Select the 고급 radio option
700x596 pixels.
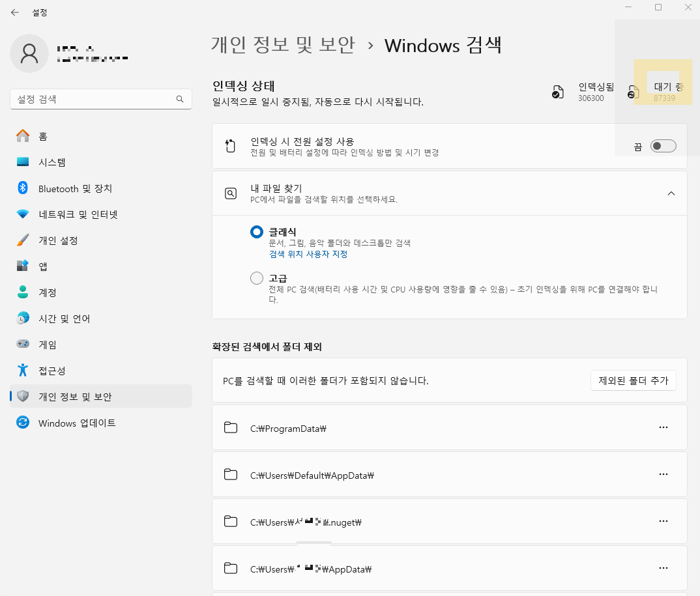[257, 278]
